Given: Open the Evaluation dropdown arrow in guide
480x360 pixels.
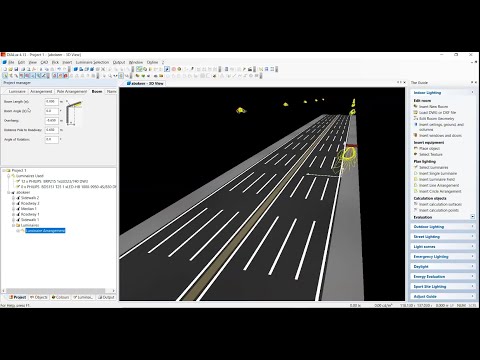Looking at the screenshot, I should click(473, 217).
